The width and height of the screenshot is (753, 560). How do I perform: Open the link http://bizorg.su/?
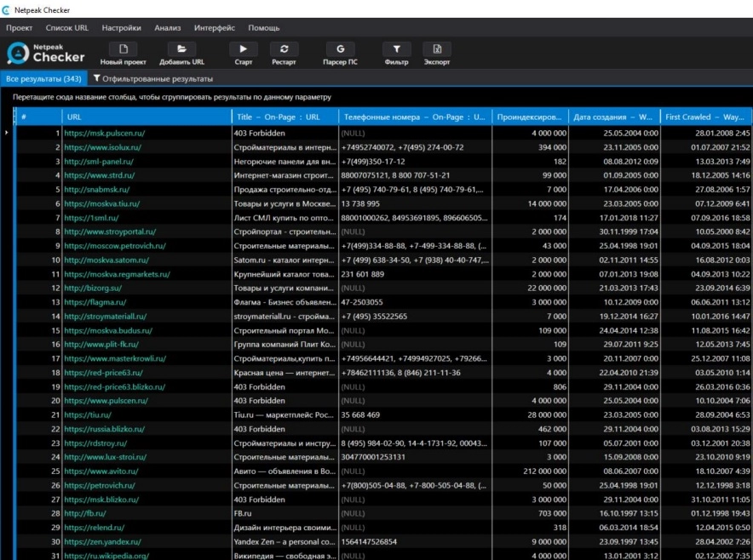[x=93, y=289]
